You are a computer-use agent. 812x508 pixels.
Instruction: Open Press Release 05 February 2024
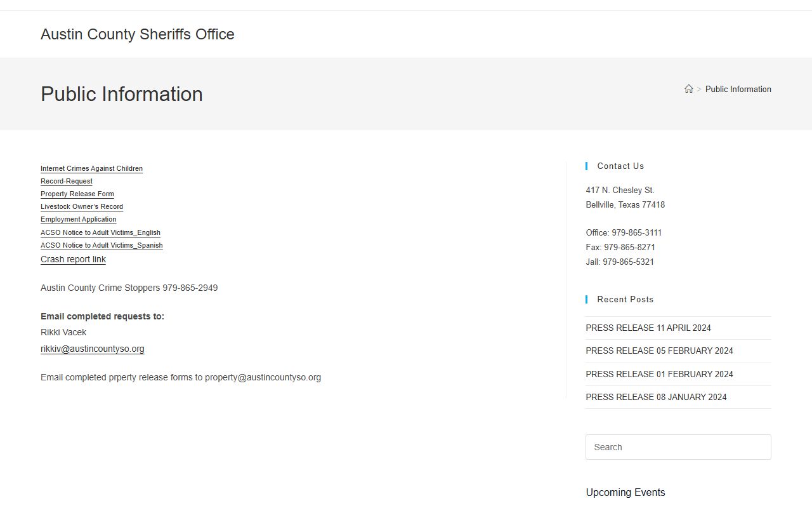pyautogui.click(x=659, y=351)
